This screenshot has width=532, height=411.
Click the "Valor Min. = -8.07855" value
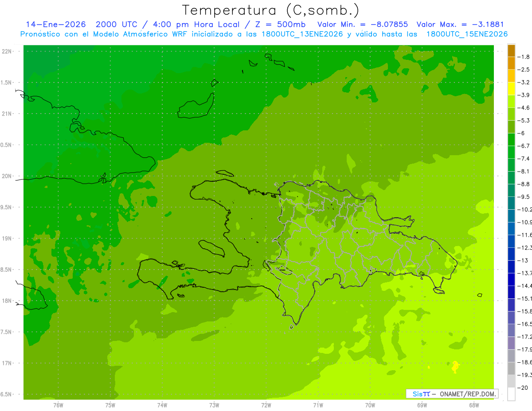point(363,24)
